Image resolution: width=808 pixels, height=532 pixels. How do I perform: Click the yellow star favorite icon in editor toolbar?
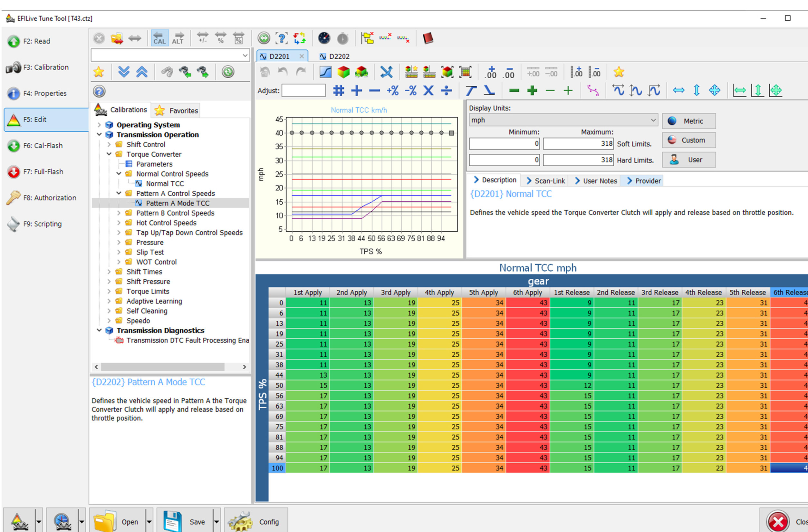619,72
